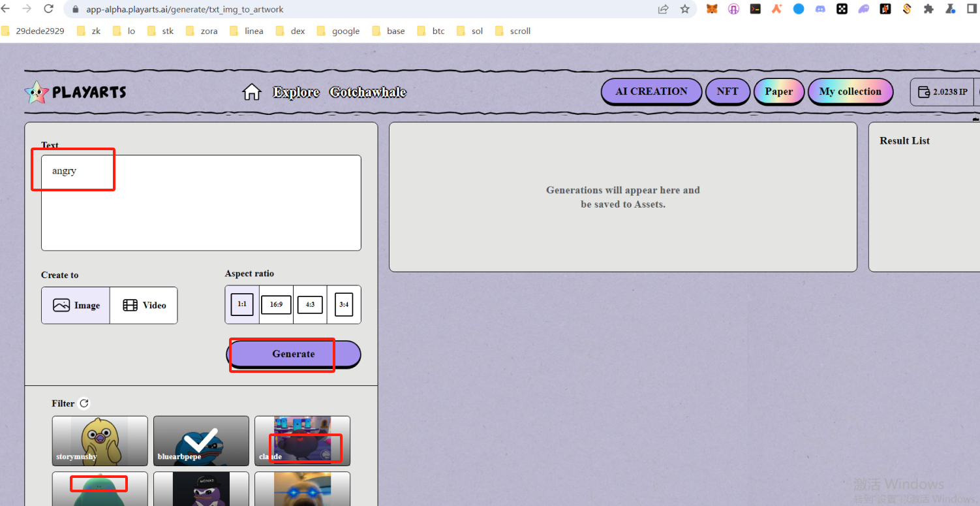The height and width of the screenshot is (506, 980).
Task: Go back in browser
Action: [5, 9]
